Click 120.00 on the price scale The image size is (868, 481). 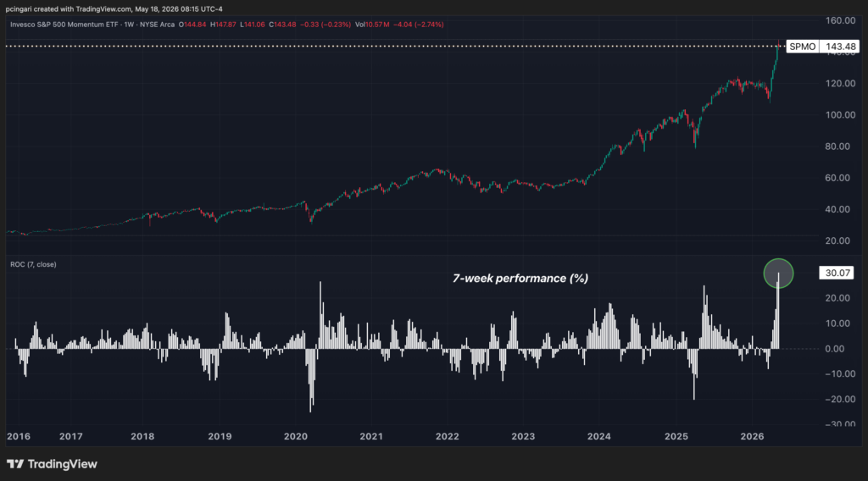tap(840, 84)
